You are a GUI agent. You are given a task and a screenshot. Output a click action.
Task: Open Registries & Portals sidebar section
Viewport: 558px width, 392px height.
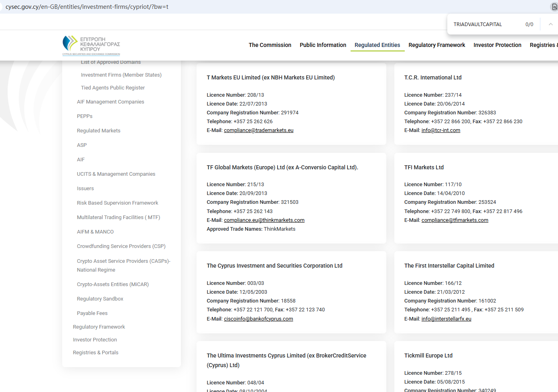[x=95, y=353]
